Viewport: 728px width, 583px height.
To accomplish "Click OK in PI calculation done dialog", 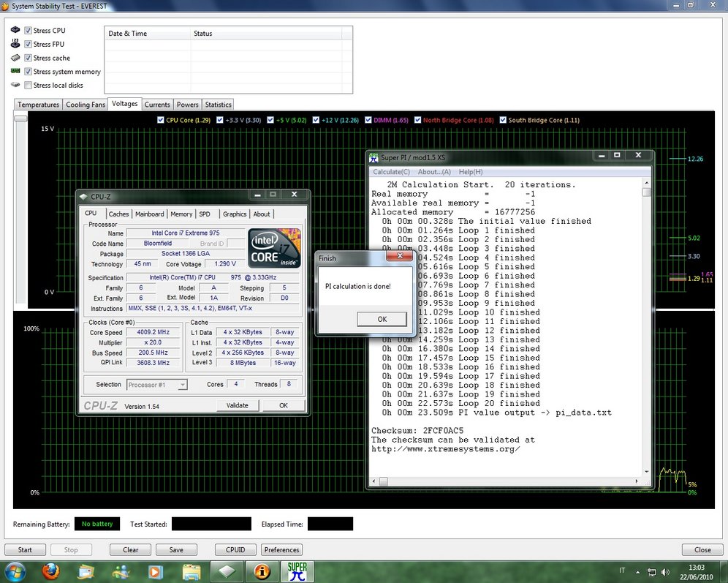I will 382,319.
